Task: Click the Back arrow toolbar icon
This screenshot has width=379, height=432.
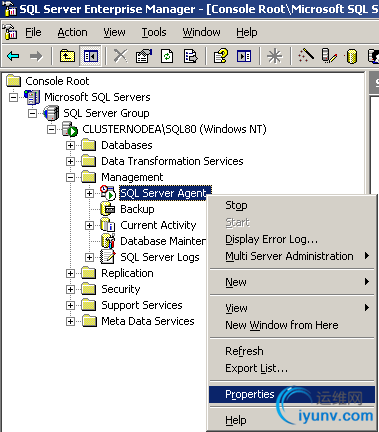Action: coord(13,56)
